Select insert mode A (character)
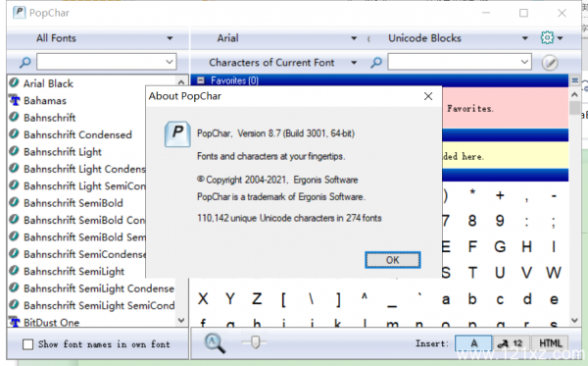 (x=473, y=343)
